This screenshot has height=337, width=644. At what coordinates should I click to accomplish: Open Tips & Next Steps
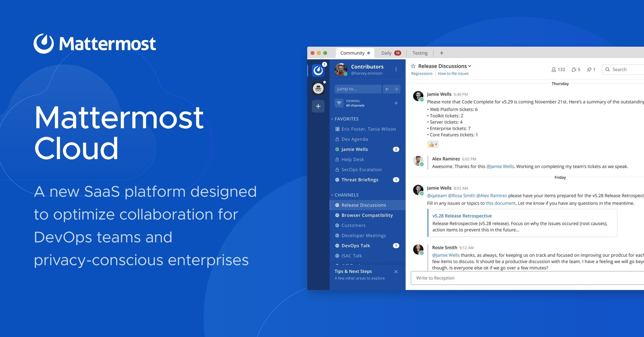tap(360, 275)
